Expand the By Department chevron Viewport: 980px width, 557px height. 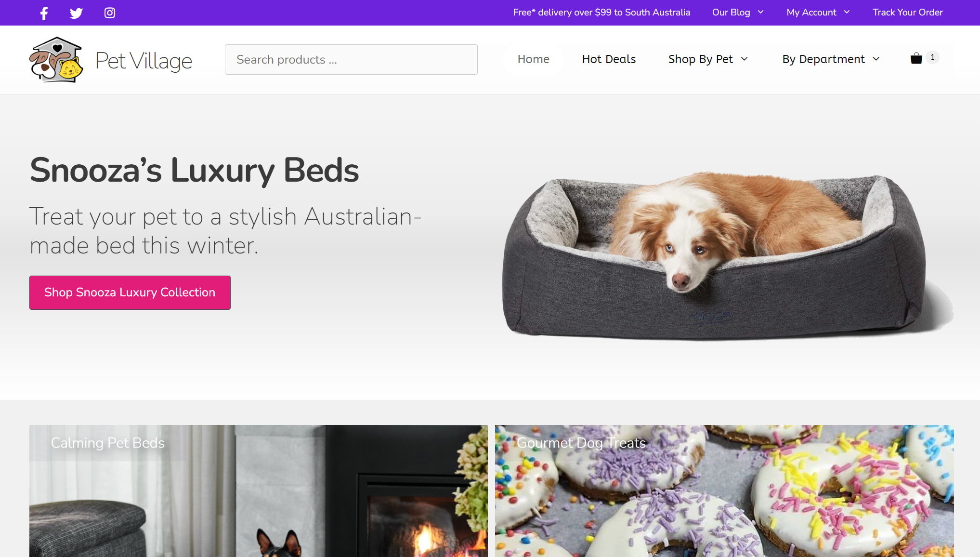pyautogui.click(x=876, y=59)
